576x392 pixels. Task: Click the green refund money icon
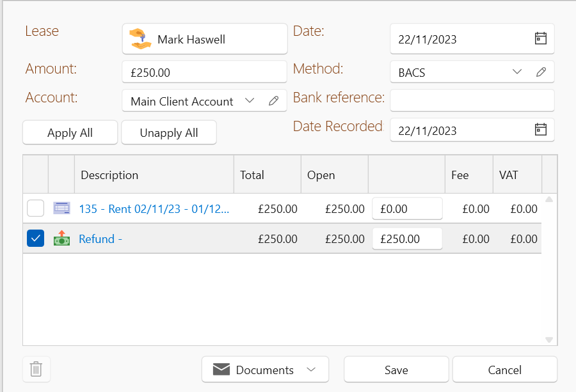[x=61, y=239]
